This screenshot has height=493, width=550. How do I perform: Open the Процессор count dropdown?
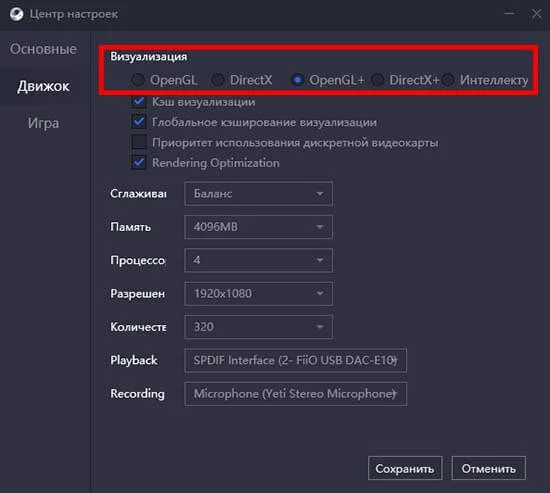pyautogui.click(x=258, y=260)
